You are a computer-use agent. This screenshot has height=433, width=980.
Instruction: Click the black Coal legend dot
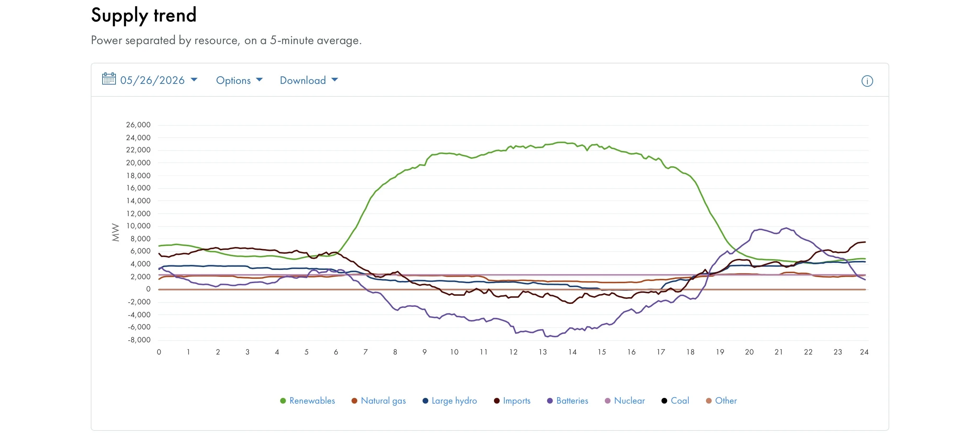664,401
